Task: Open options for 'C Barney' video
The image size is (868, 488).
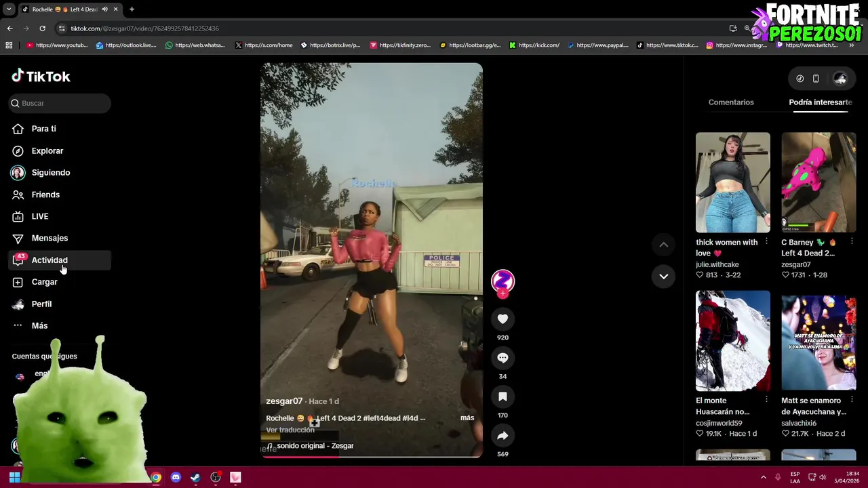Action: 852,242
